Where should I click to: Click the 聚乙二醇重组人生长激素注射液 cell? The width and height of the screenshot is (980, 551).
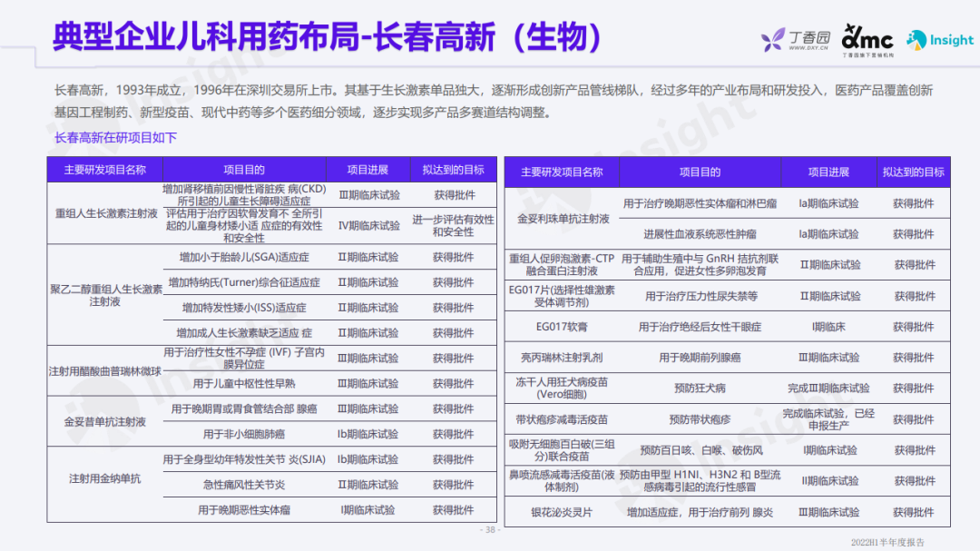105,295
